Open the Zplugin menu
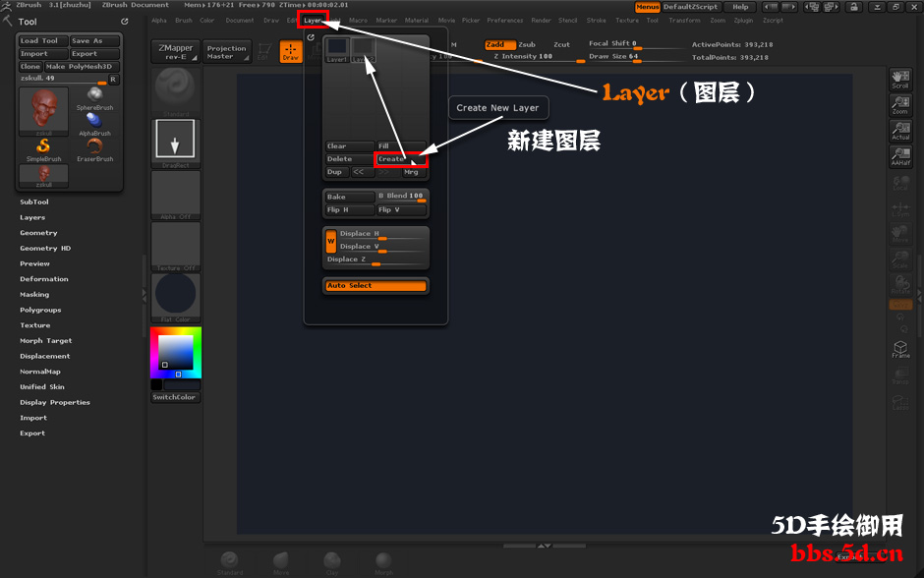Viewport: 924px width, 578px height. (744, 21)
